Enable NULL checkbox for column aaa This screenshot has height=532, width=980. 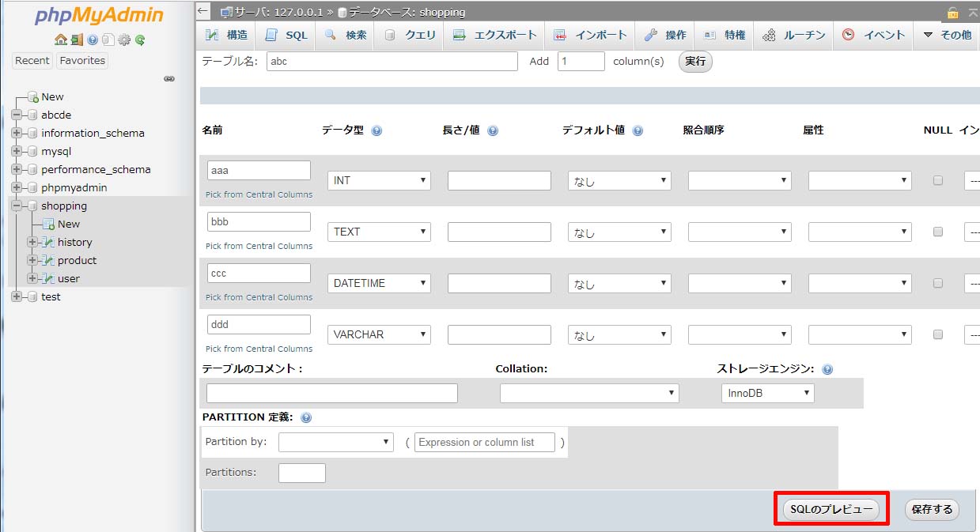click(x=938, y=180)
